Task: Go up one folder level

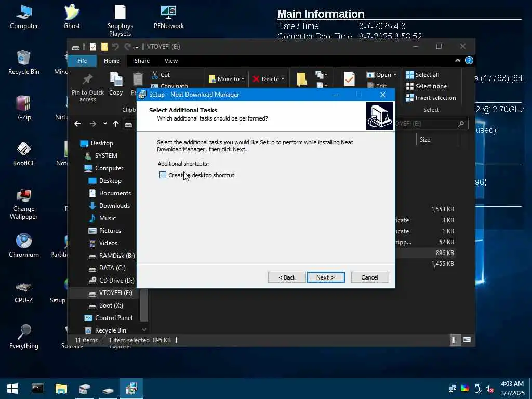Action: [x=116, y=124]
